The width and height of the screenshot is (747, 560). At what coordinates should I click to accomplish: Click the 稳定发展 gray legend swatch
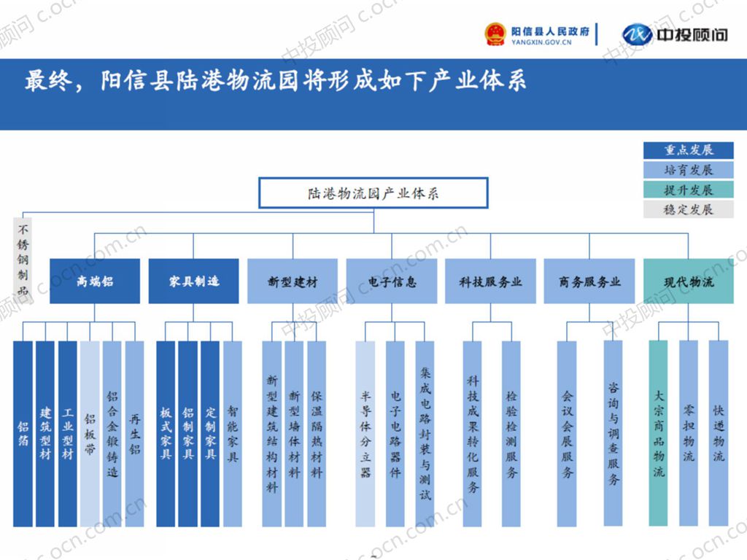pos(688,209)
